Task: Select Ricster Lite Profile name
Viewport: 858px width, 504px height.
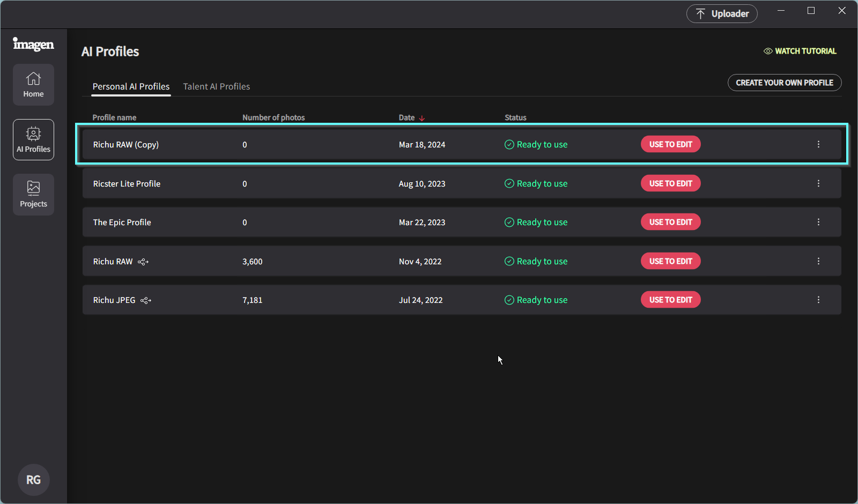Action: pyautogui.click(x=127, y=184)
